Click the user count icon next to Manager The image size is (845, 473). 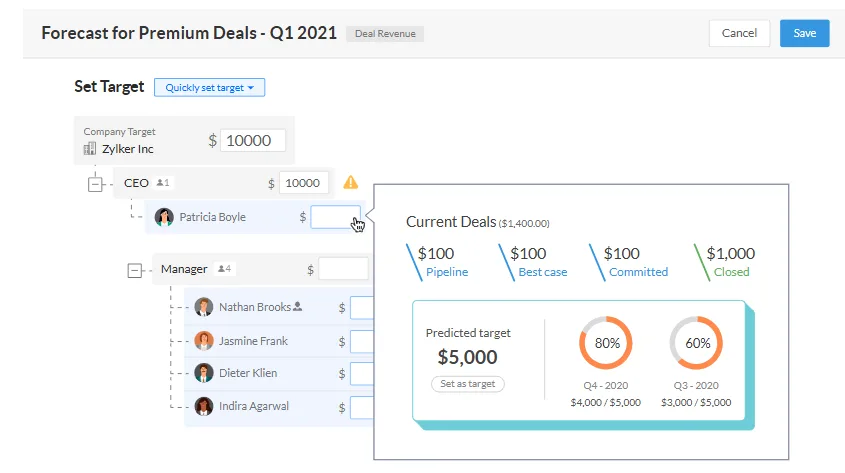(x=225, y=269)
